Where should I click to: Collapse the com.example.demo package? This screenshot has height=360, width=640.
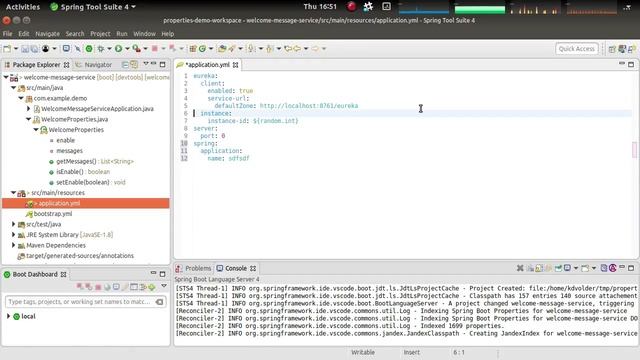pos(21,98)
